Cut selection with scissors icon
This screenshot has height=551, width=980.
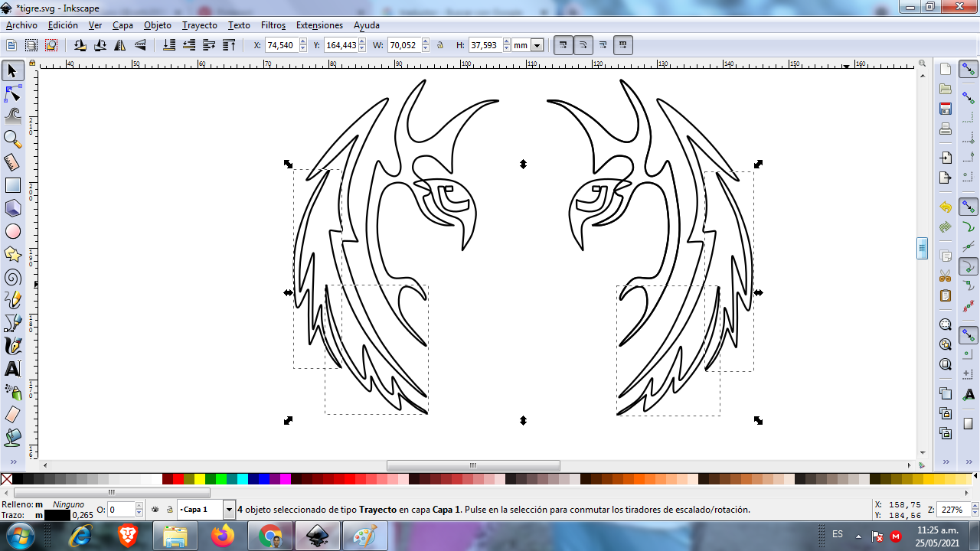pyautogui.click(x=946, y=276)
